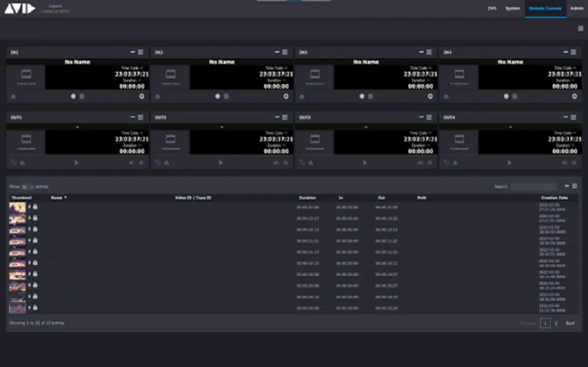Click the eject icon in OUT3 panel
588x367 pixels.
311,163
